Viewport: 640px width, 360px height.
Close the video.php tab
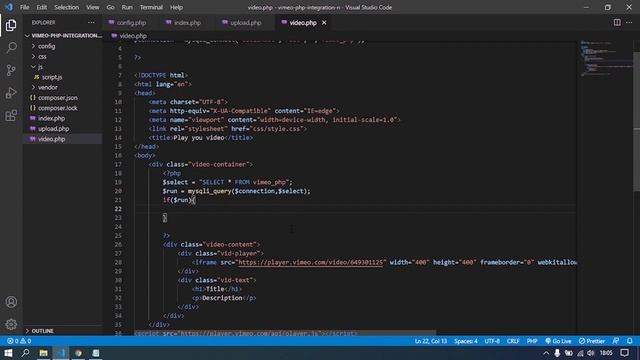pyautogui.click(x=324, y=23)
